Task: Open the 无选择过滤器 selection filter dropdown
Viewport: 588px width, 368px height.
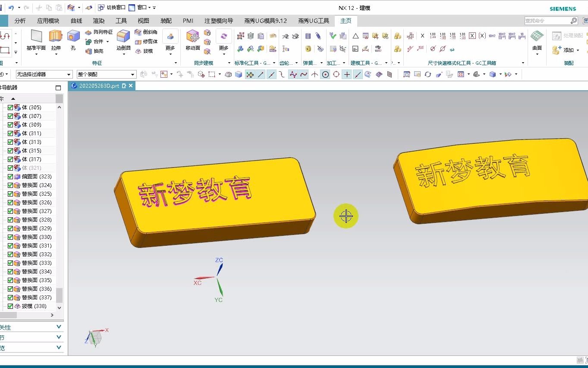Action: (x=44, y=74)
